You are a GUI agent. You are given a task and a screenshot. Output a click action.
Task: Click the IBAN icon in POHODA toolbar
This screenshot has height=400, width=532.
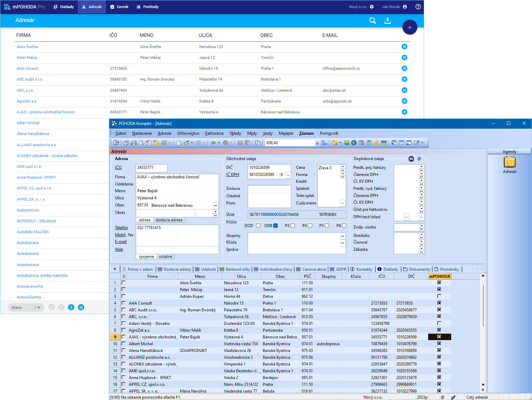384,143
